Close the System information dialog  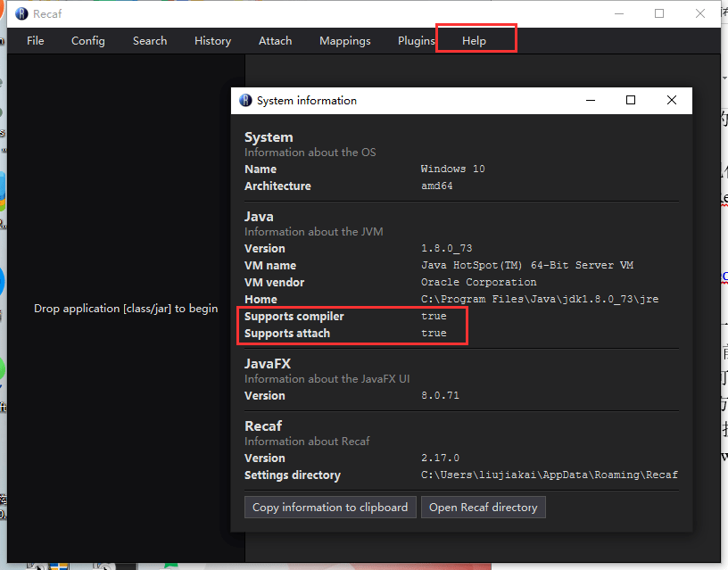(672, 101)
